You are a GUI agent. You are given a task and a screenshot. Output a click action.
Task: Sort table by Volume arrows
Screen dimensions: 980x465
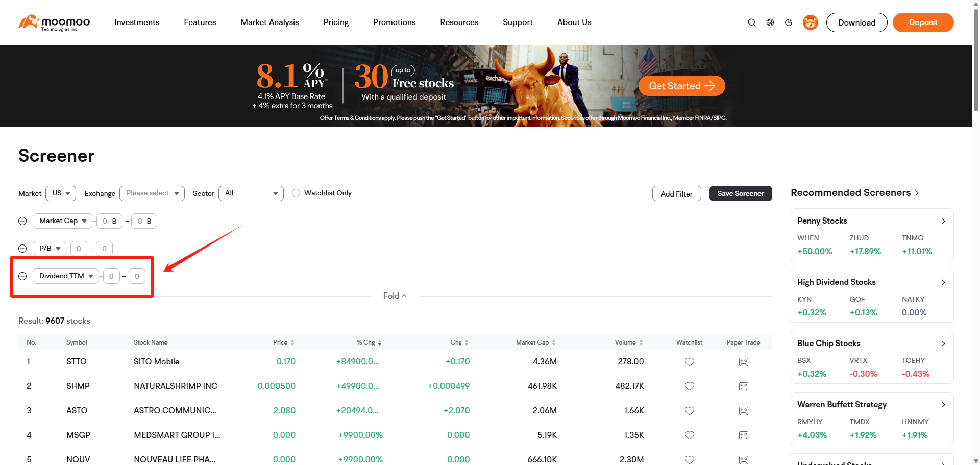641,342
